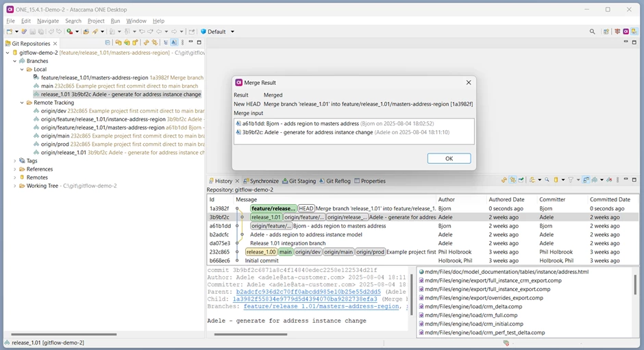Click the Save icon in main toolbar
Screen dimensions: 644x350
tap(32, 32)
